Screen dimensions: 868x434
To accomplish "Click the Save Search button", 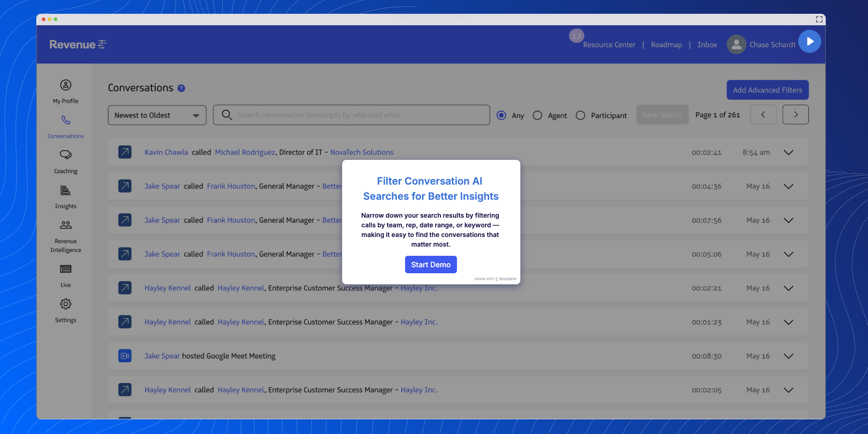I will coord(662,115).
